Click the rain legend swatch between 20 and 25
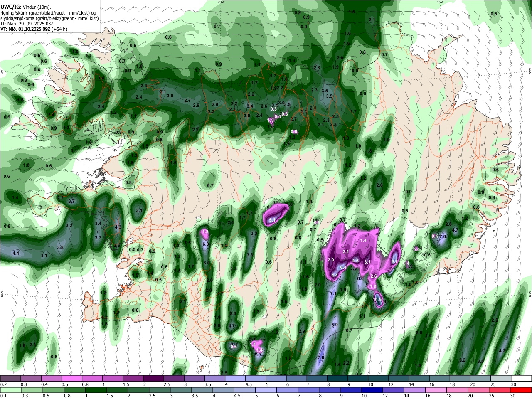This screenshot has width=532, height=399. tap(479, 390)
